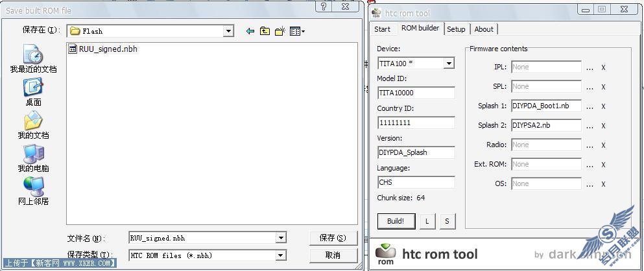Click the help question mark in Save dialog
644x271 pixels.
324,7
